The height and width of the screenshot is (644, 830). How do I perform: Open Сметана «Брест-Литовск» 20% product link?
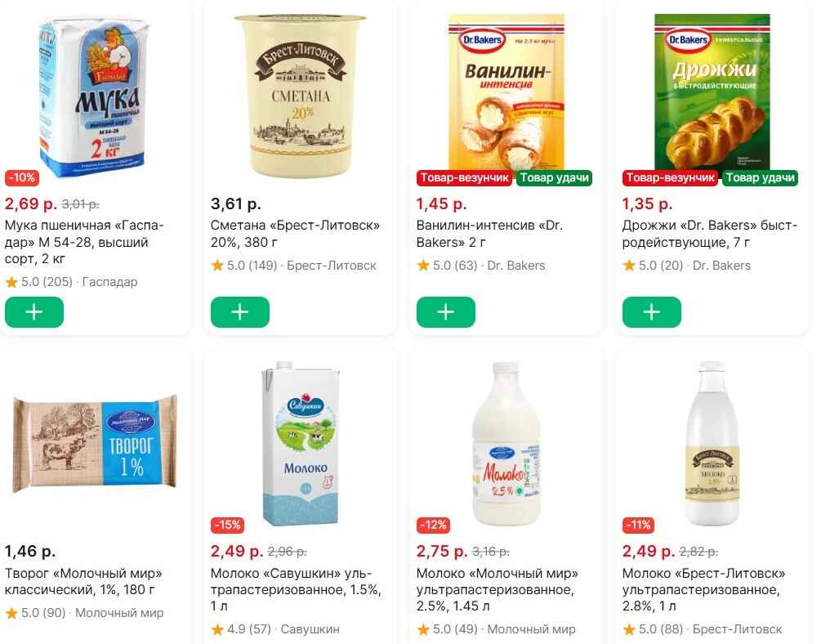(x=295, y=234)
